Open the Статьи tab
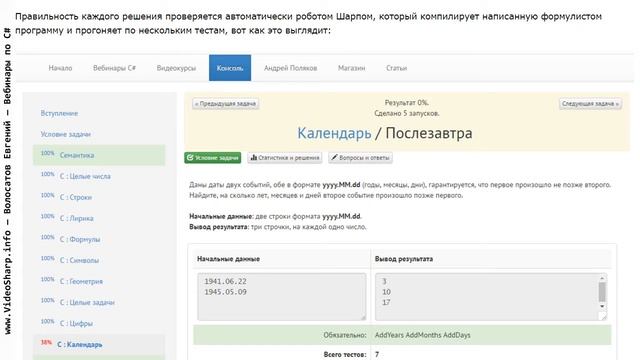The width and height of the screenshot is (640, 360). 396,68
